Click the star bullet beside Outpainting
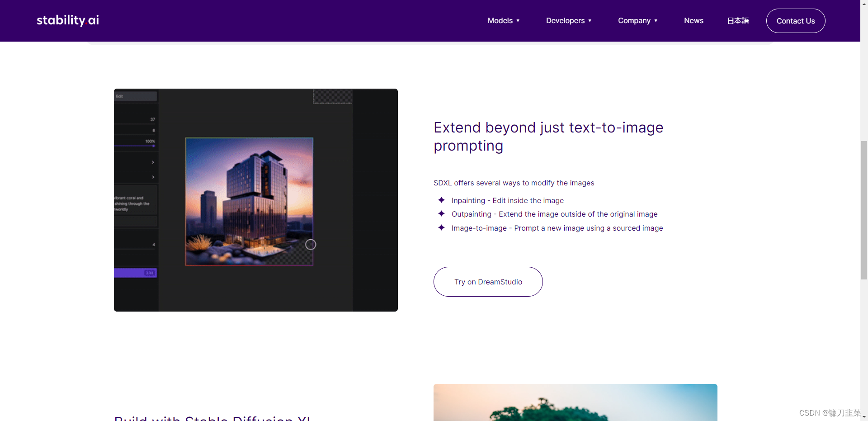Viewport: 868px width, 421px height. pos(441,213)
